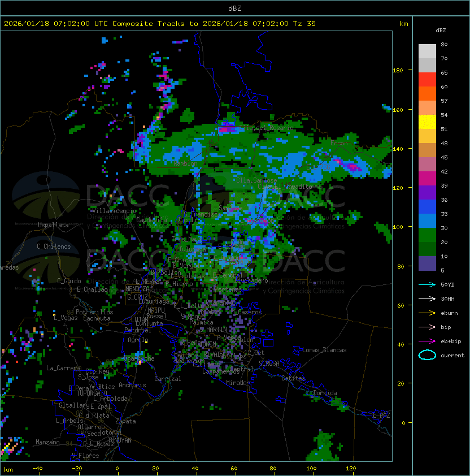Click the 'TUNUYAN' place label
The image size is (470, 476).
(x=120, y=440)
